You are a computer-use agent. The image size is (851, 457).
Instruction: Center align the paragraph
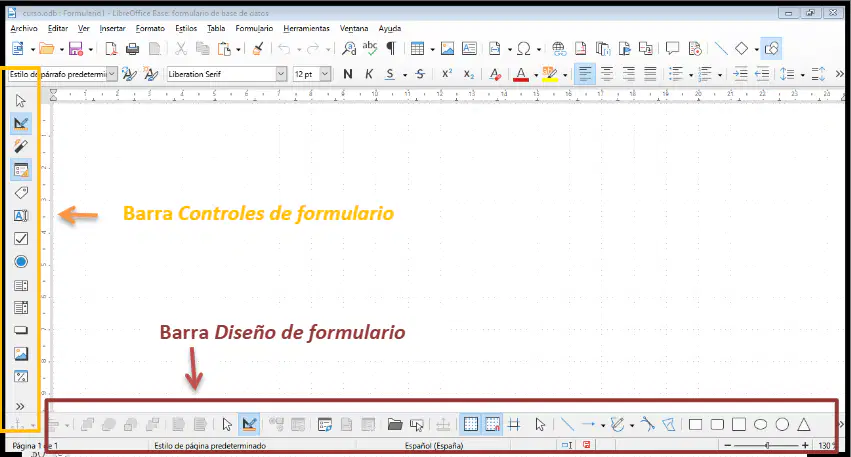click(x=607, y=74)
